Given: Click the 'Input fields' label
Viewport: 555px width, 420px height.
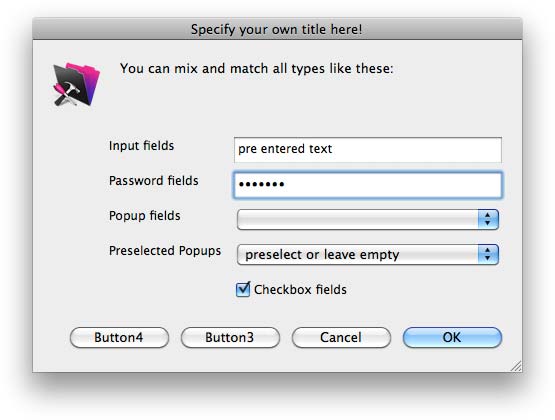Looking at the screenshot, I should coord(141,146).
